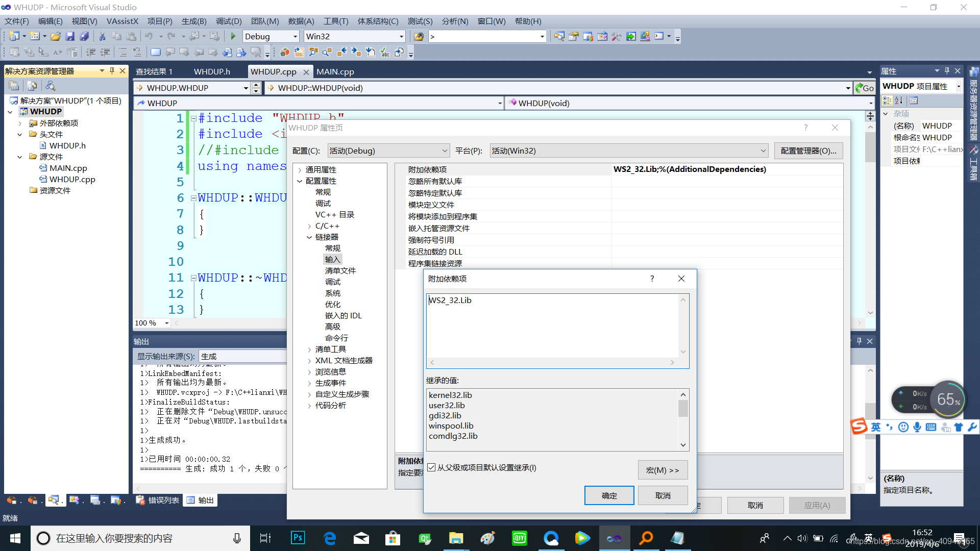Open the 生成(B) menu

coord(194,21)
